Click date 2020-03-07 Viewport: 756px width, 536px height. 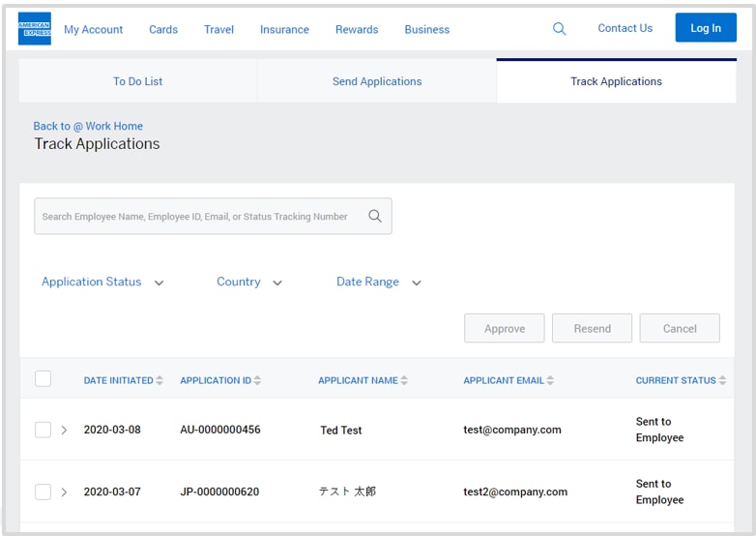(x=112, y=491)
